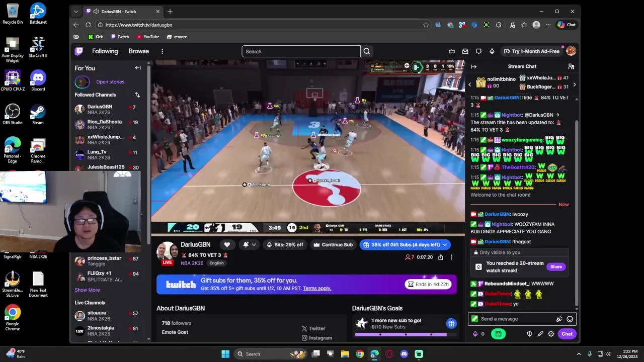644x362 pixels.
Task: Go back in browser
Action: [76, 25]
